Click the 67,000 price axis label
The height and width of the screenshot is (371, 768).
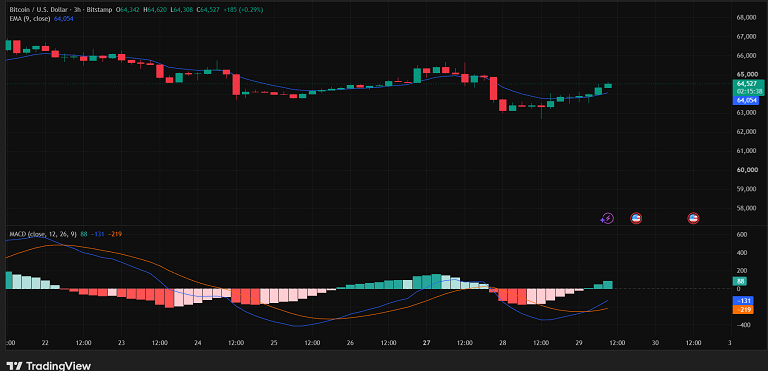pyautogui.click(x=747, y=37)
